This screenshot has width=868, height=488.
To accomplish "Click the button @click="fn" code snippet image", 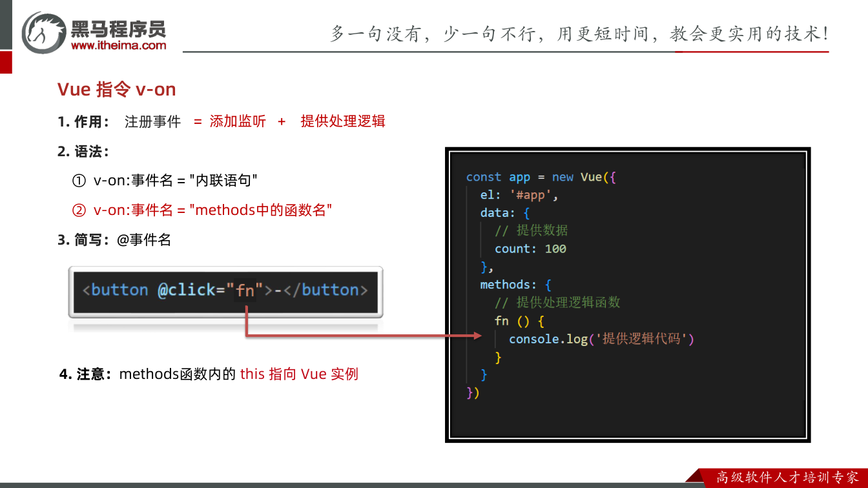I will (x=225, y=291).
